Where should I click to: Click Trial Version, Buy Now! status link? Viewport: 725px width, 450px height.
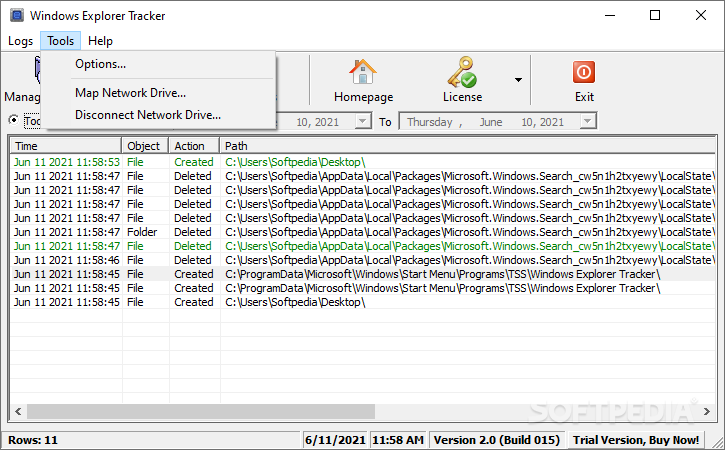(636, 440)
